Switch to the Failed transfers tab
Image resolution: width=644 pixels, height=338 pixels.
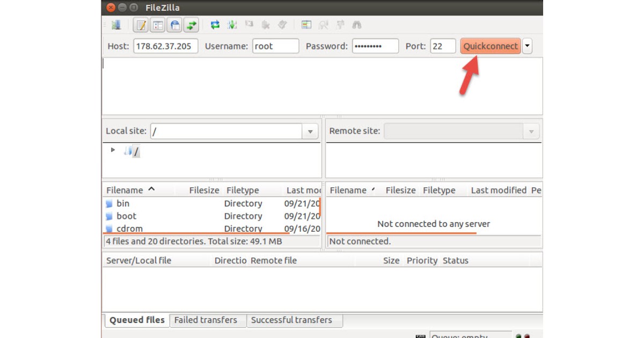click(206, 320)
